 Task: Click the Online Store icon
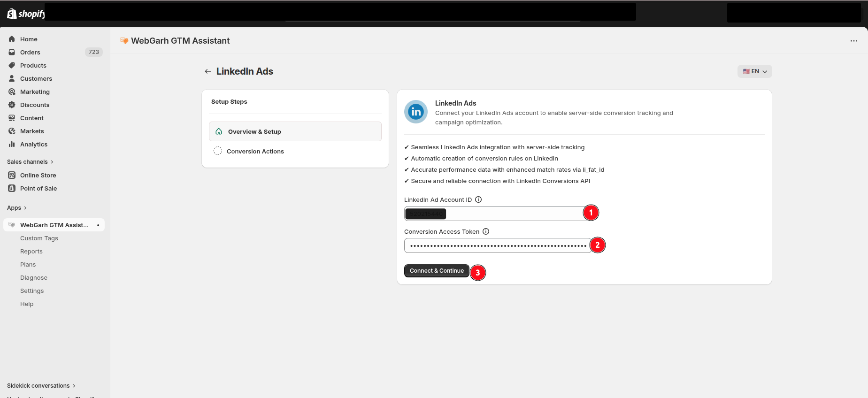(x=12, y=175)
